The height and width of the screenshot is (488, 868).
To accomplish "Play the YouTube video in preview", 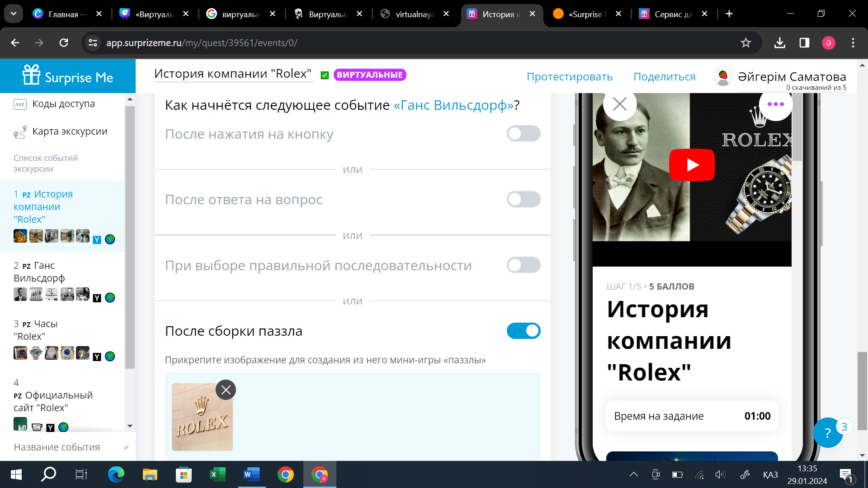I will 692,165.
